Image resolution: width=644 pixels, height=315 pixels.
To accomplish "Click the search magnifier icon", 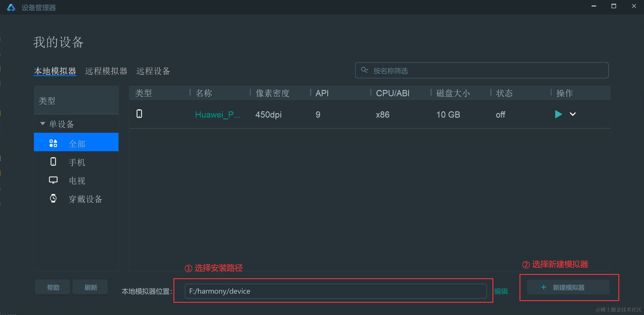I will (x=365, y=70).
